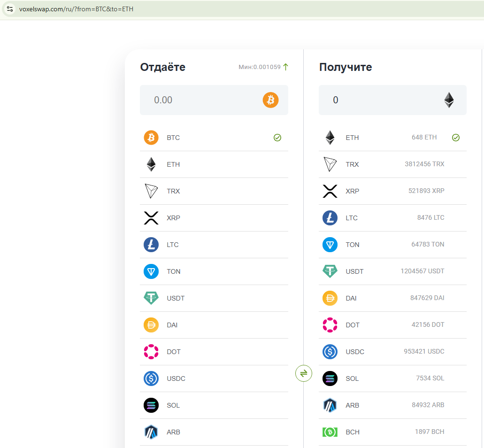Choose USDT icon in the Получите list
Image resolution: width=484 pixels, height=448 pixels.
[330, 271]
